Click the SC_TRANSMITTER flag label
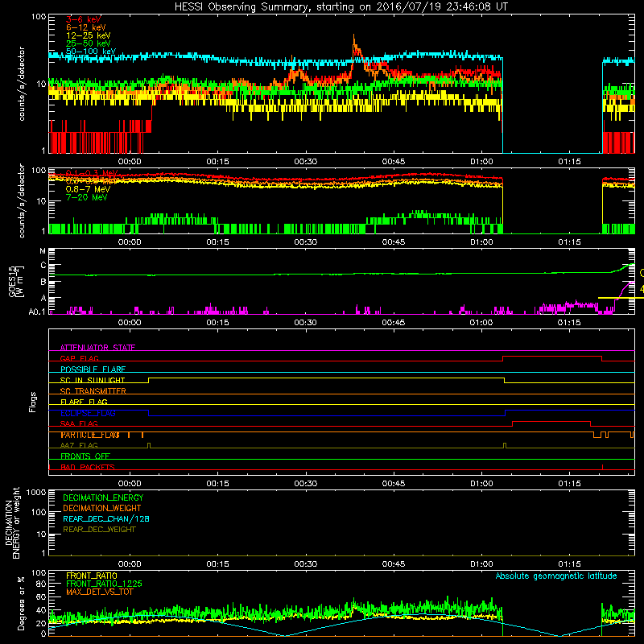The image size is (644, 644). click(x=93, y=391)
